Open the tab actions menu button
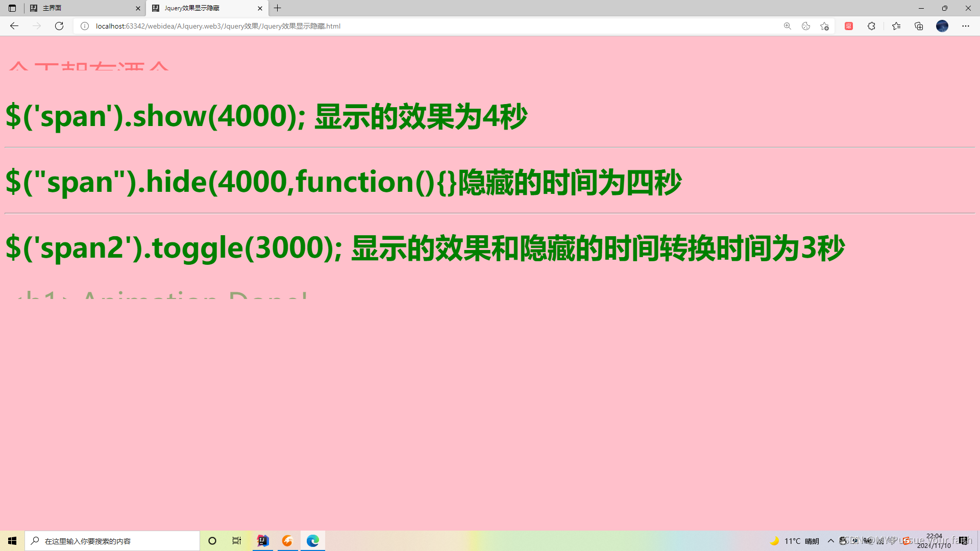980x551 pixels. (12, 8)
